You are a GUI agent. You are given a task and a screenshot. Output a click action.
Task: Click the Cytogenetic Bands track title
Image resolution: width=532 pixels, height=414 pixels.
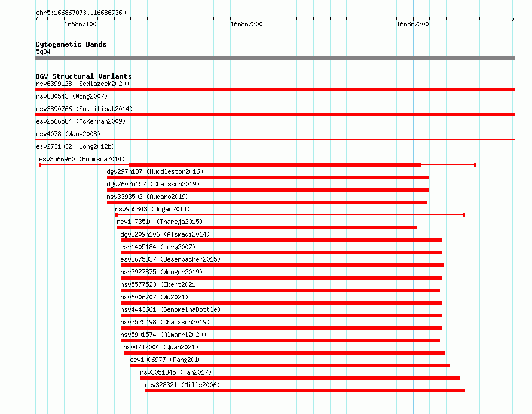click(x=71, y=44)
